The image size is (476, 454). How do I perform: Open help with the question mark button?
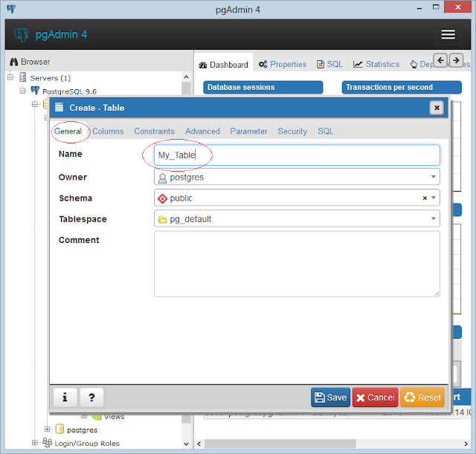tap(91, 398)
